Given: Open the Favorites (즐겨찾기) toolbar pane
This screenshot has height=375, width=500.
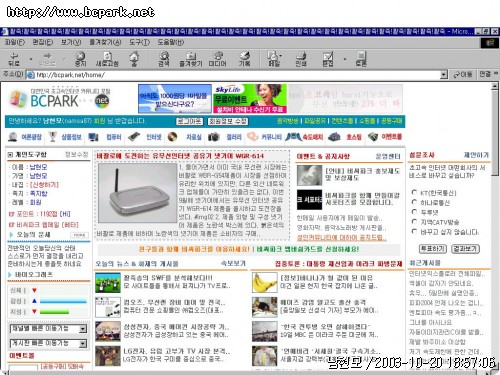Looking at the screenshot, I should tap(191, 59).
